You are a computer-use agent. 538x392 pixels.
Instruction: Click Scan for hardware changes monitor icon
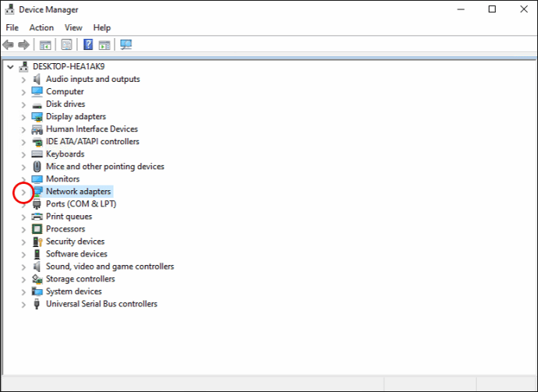126,44
